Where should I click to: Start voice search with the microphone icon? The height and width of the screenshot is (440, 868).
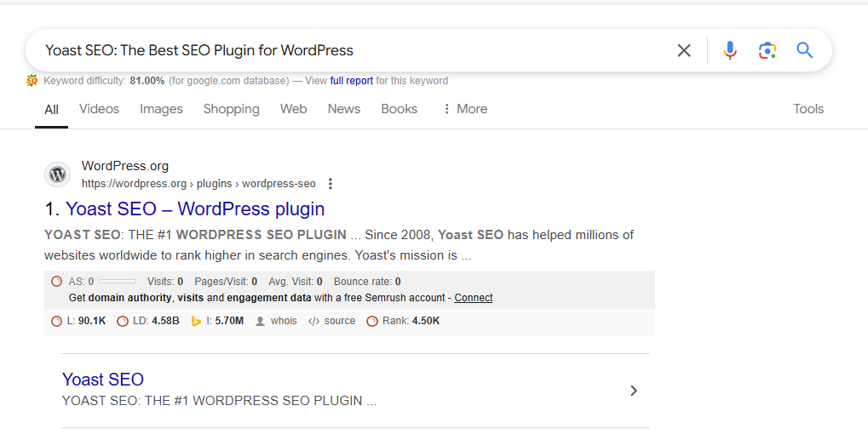click(730, 51)
